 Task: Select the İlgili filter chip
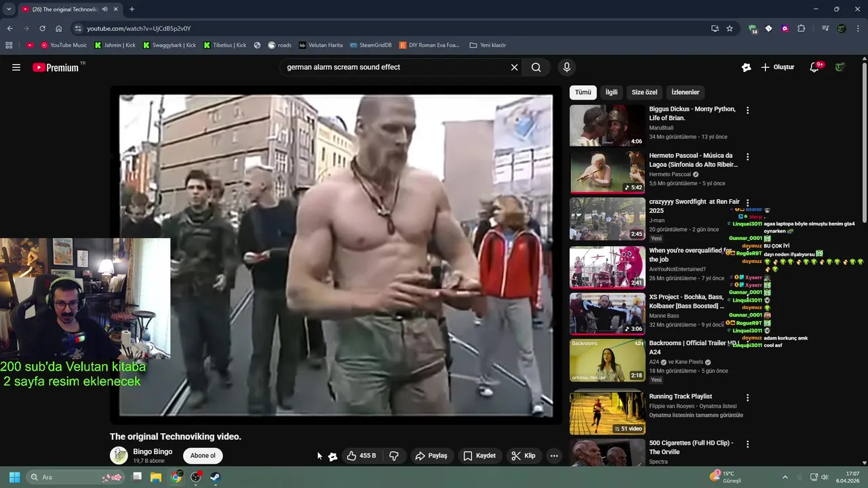(612, 92)
